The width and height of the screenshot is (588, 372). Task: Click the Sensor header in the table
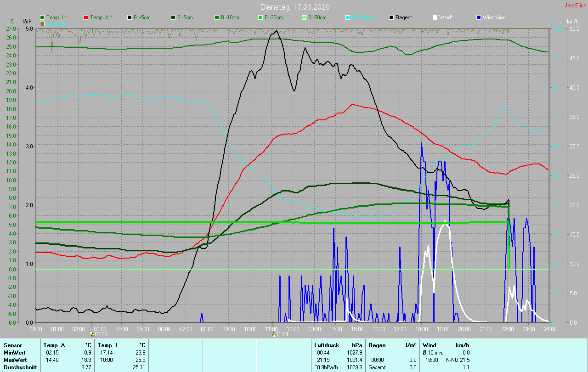point(12,345)
